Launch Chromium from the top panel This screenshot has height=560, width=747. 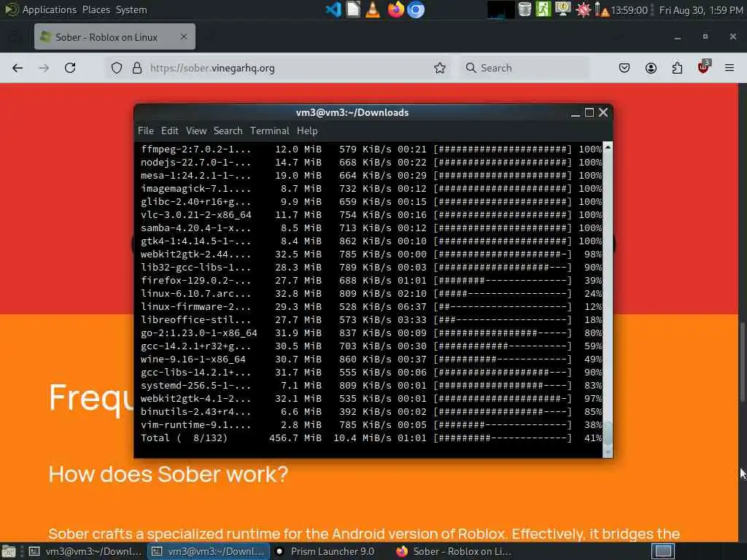pyautogui.click(x=415, y=9)
